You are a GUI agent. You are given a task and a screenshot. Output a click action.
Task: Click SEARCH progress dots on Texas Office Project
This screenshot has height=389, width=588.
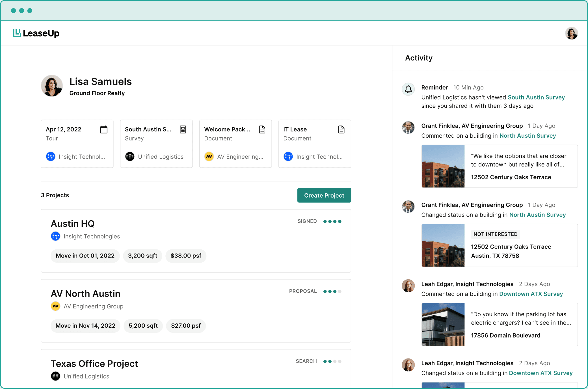332,361
